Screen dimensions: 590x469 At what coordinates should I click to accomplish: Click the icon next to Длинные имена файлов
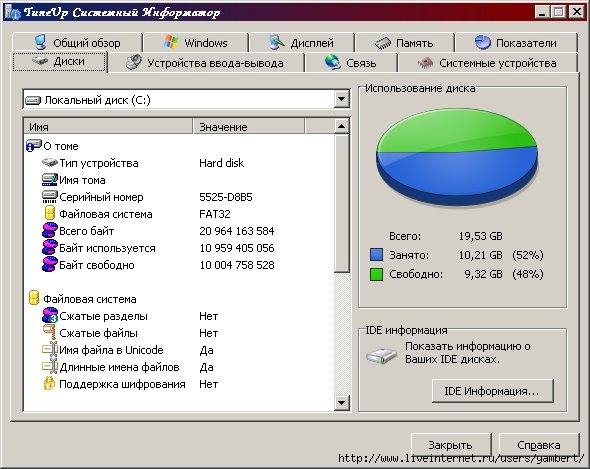[50, 367]
